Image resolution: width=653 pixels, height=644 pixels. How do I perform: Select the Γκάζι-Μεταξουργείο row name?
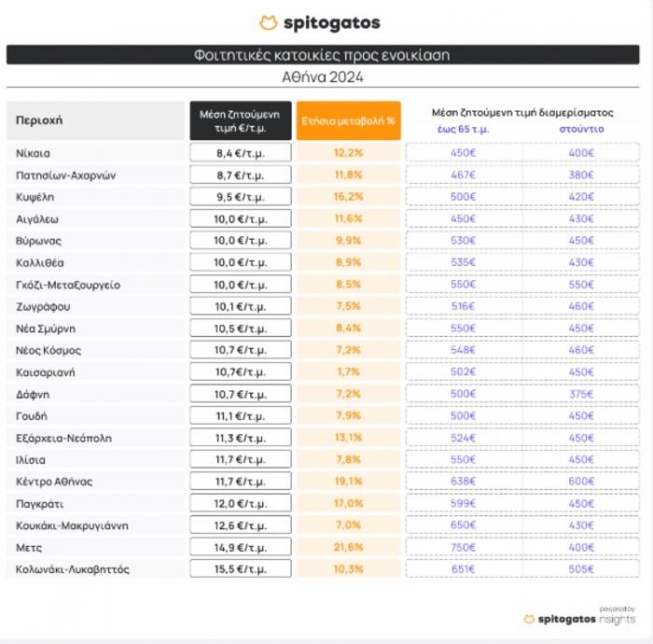pos(68,285)
